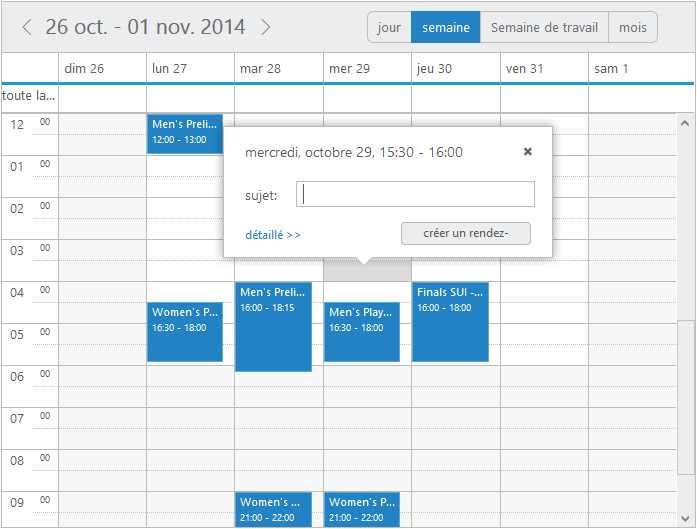
Task: Open Tuesday's Men's Preli 16:00 - 18:15 event
Action: [273, 326]
